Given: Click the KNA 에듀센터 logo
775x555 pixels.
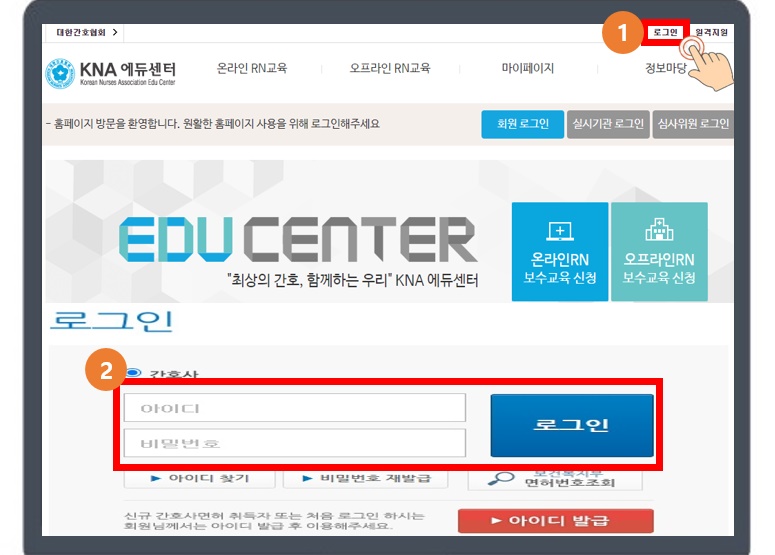Looking at the screenshot, I should (111, 73).
